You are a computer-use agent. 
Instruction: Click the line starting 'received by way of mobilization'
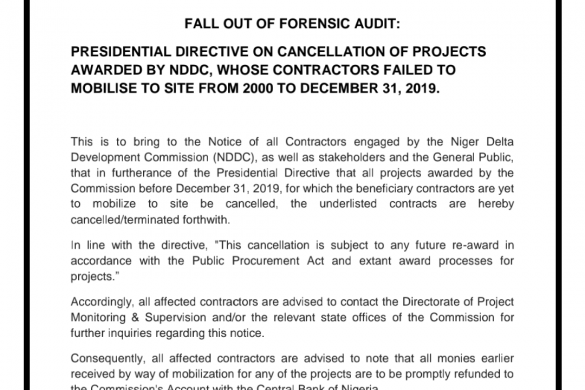[292, 374]
